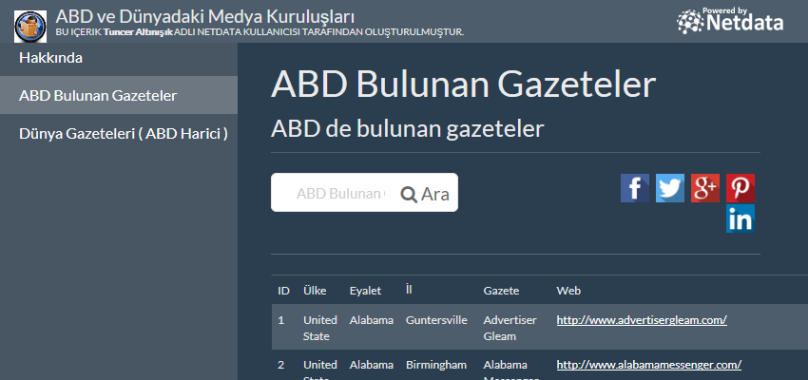The height and width of the screenshot is (380, 808).
Task: Click the İl column header
Action: click(x=409, y=290)
